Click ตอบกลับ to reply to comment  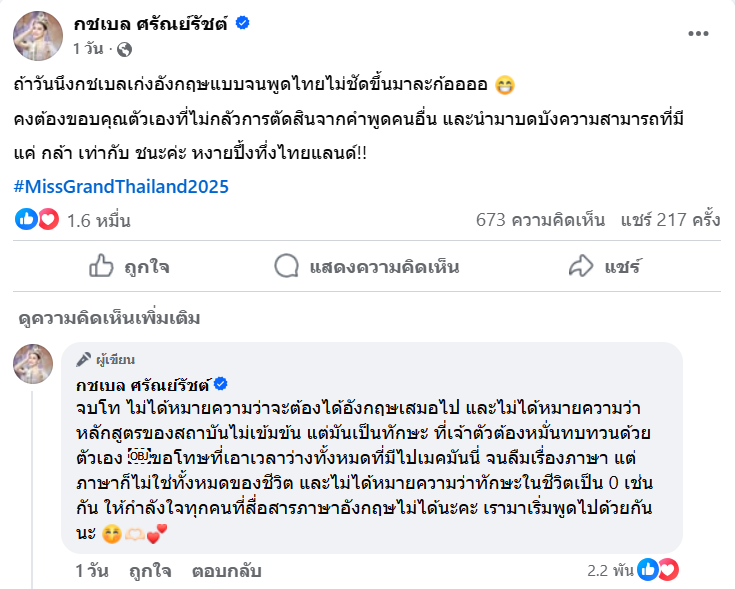226,570
